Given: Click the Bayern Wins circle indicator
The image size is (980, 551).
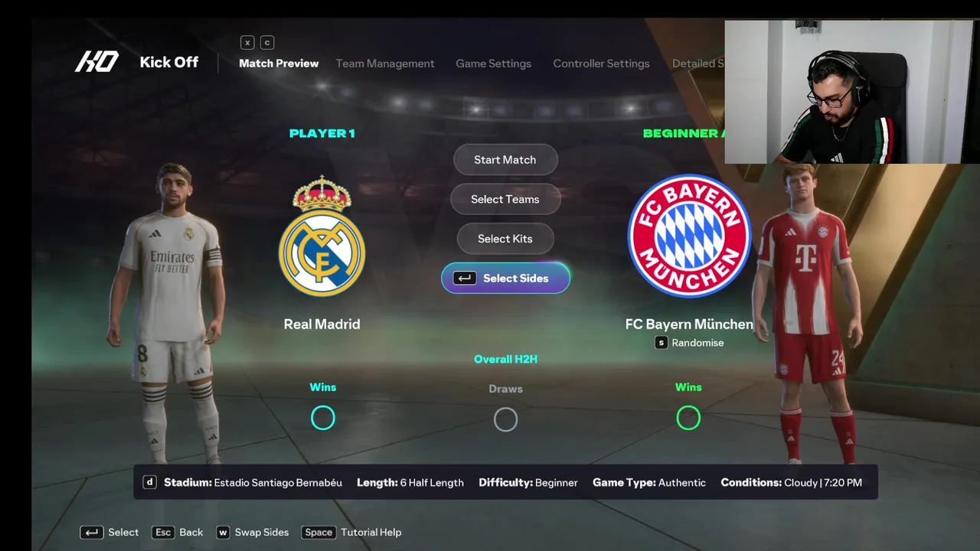Looking at the screenshot, I should tap(688, 418).
